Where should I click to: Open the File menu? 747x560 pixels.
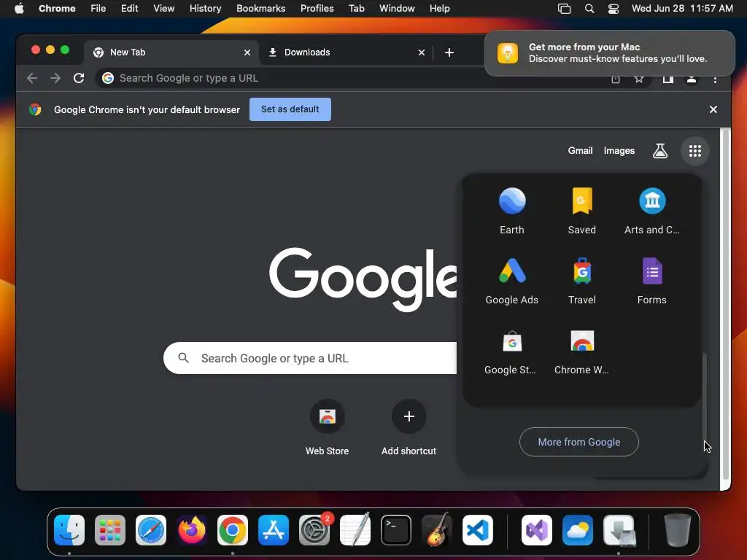tap(98, 9)
